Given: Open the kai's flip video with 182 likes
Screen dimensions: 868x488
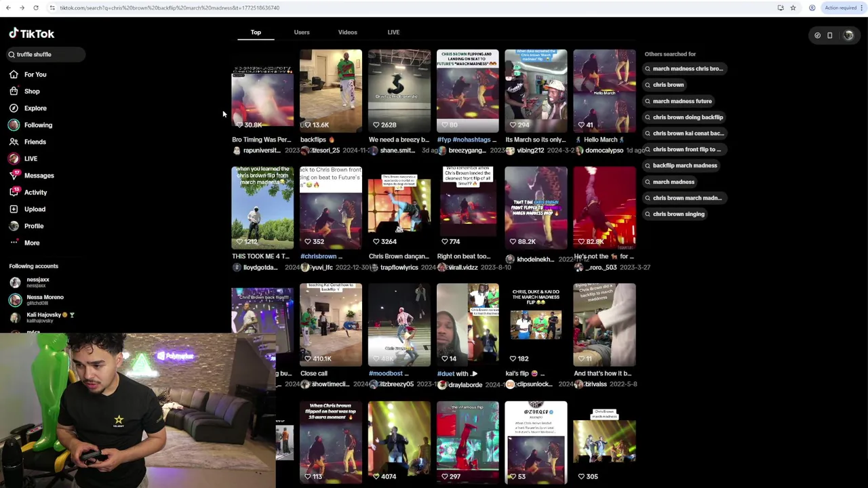Looking at the screenshot, I should 536,325.
